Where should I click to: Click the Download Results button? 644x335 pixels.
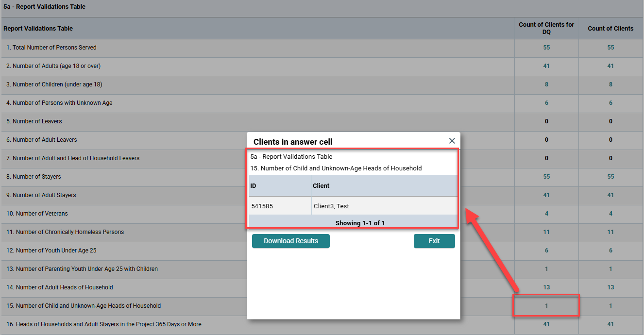290,241
